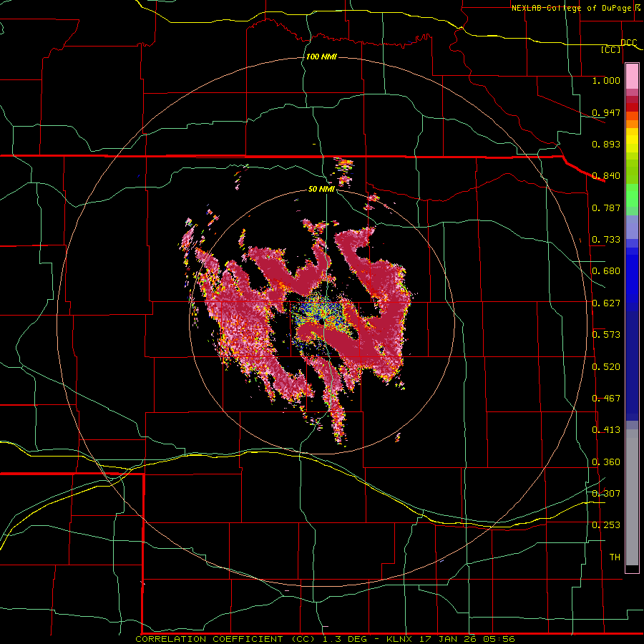
Task: Click the 0.467 value on the color scale
Action: pos(606,399)
